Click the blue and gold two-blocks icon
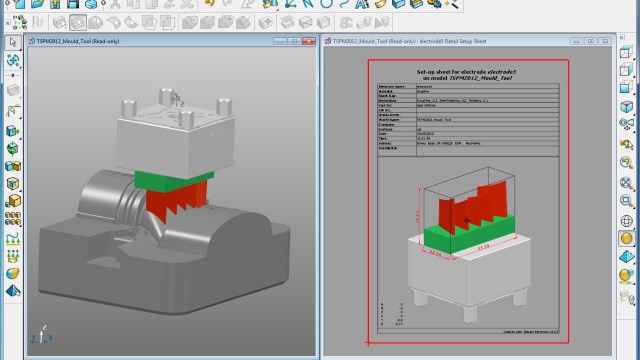This screenshot has height=360, width=640. click(13, 166)
